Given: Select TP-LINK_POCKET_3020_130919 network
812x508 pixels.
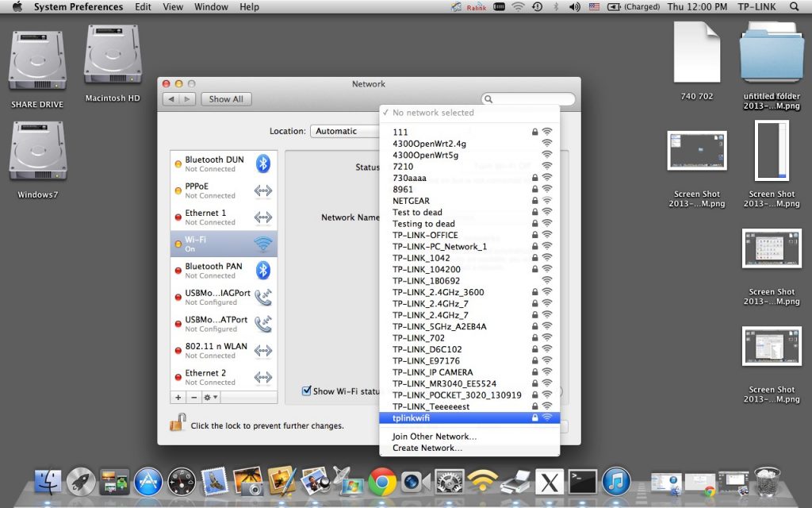Looking at the screenshot, I should 469,395.
